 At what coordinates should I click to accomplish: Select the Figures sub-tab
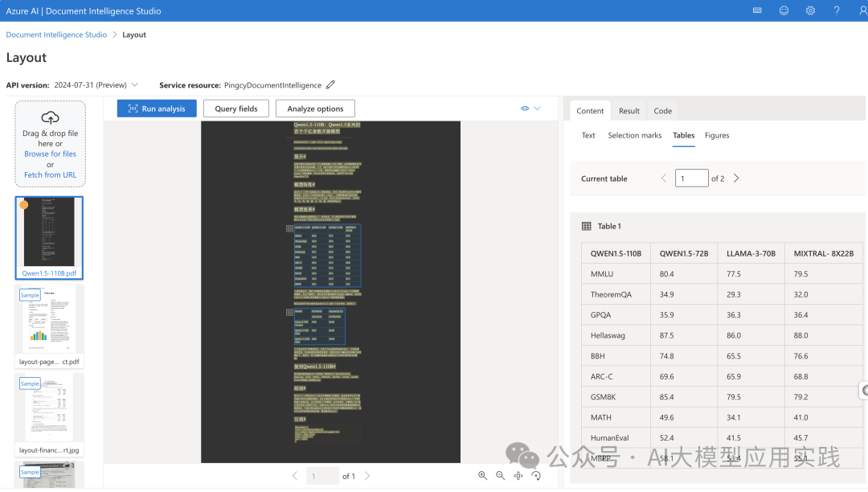pyautogui.click(x=717, y=135)
